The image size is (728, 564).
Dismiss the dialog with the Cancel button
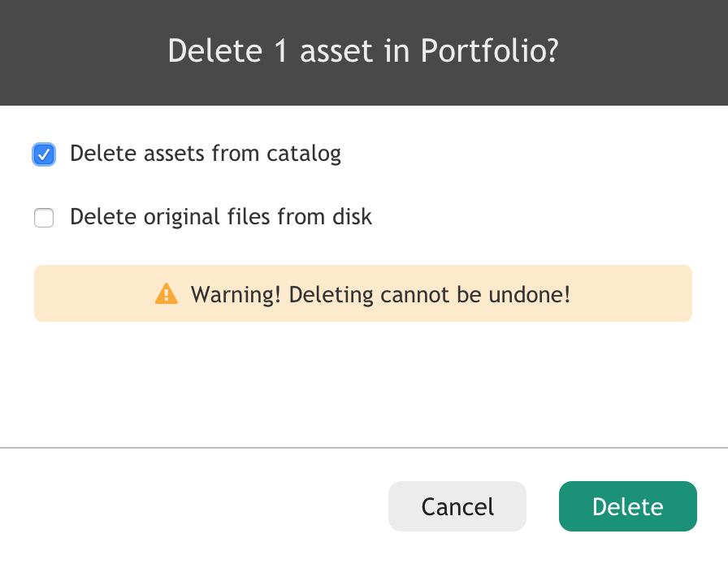[x=457, y=506]
